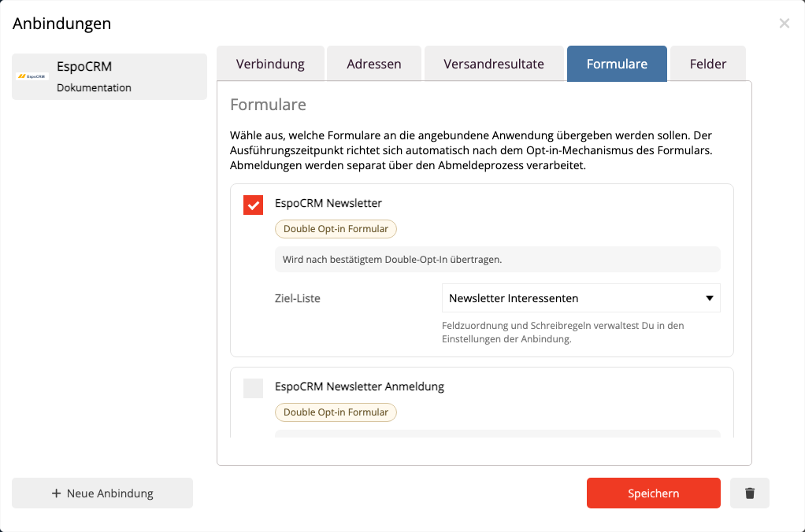This screenshot has height=532, width=805.
Task: Open the Ziel-Liste dropdown
Action: [x=581, y=298]
